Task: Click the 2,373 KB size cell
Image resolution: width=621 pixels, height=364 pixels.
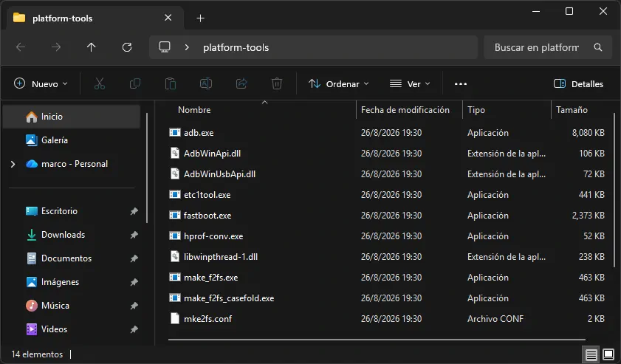Action: pos(588,216)
